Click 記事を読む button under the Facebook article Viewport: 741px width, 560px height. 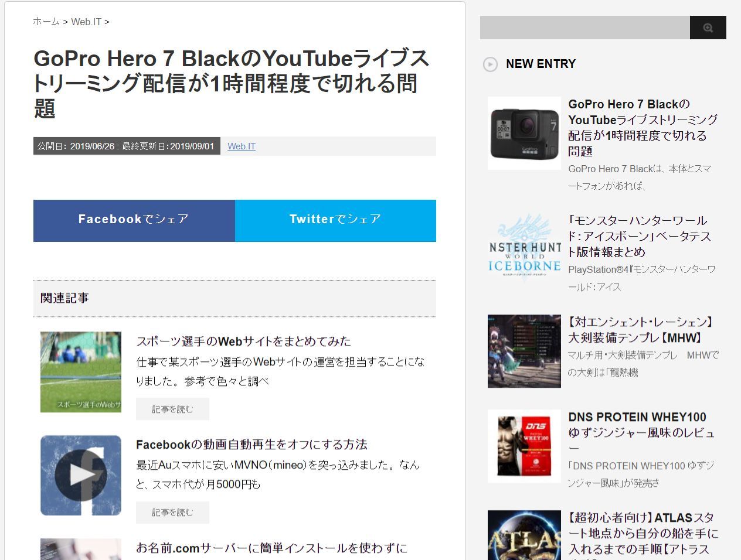(x=172, y=513)
